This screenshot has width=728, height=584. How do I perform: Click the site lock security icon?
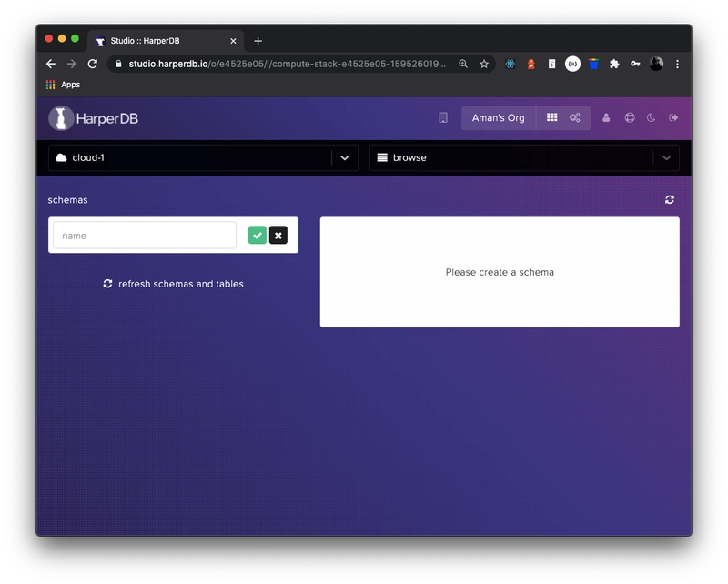118,64
